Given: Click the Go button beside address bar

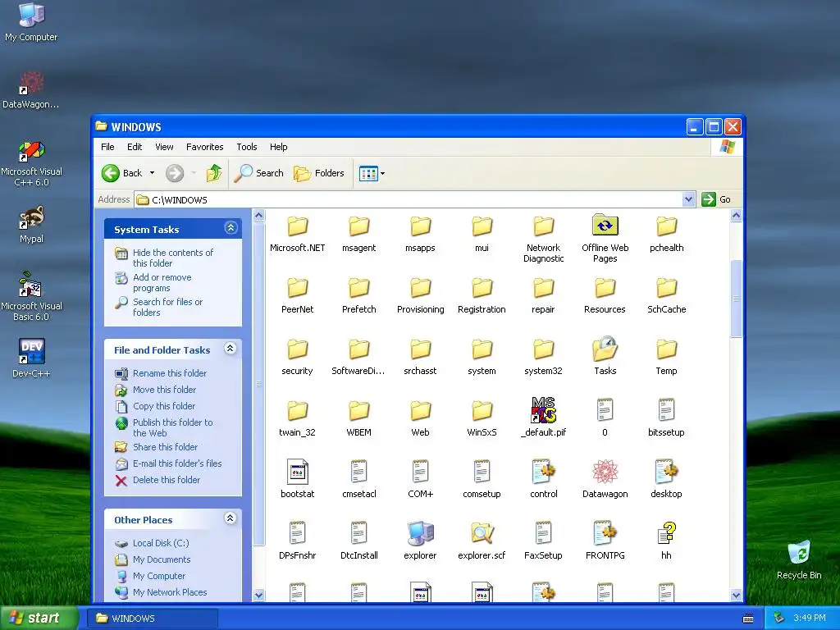Looking at the screenshot, I should 716,199.
